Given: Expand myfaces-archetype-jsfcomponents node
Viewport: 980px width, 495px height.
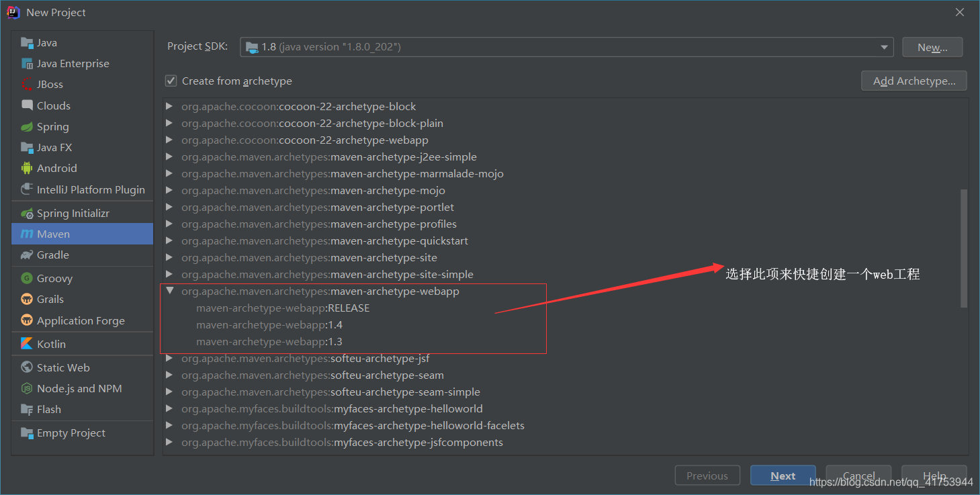Looking at the screenshot, I should (169, 442).
